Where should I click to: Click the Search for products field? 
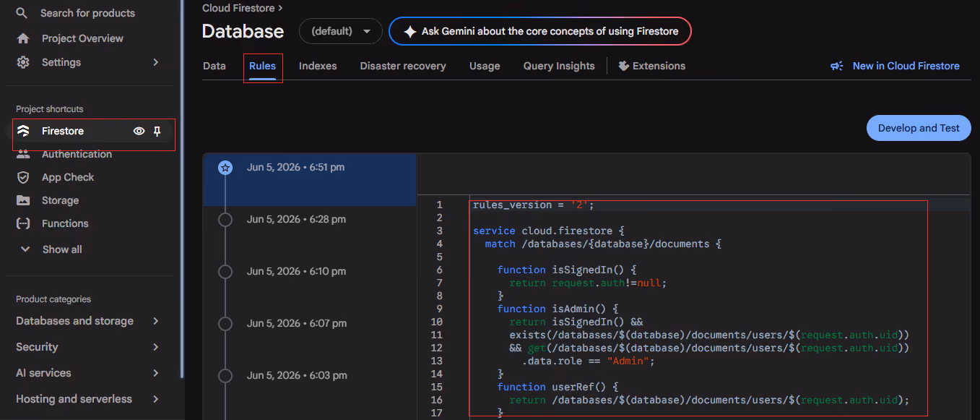(87, 13)
